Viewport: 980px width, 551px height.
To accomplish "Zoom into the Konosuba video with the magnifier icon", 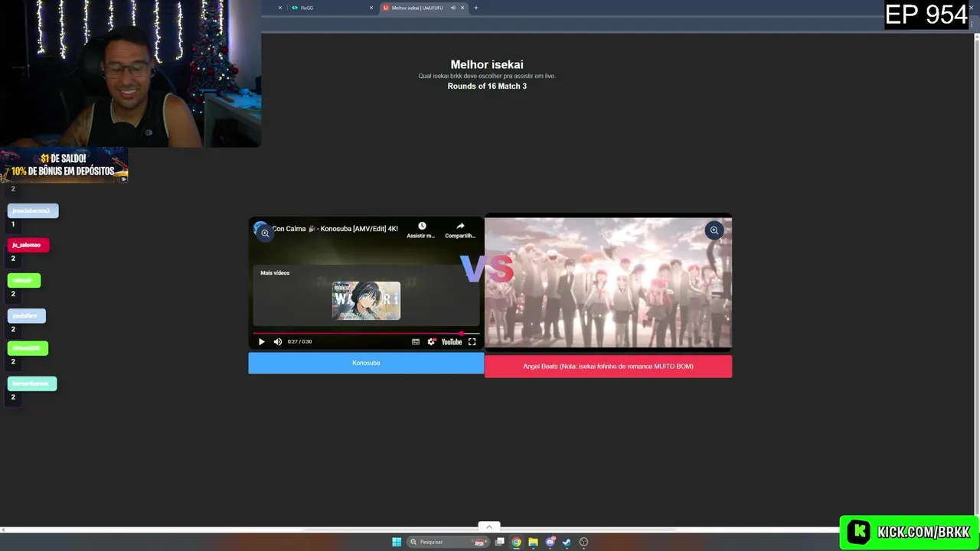I will 264,233.
